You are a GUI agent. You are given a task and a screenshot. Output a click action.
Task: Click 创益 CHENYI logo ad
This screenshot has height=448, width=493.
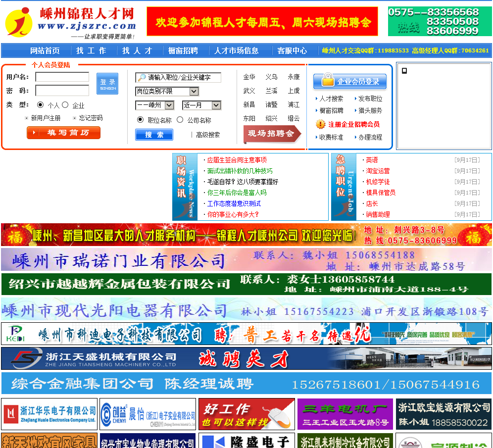(148, 414)
